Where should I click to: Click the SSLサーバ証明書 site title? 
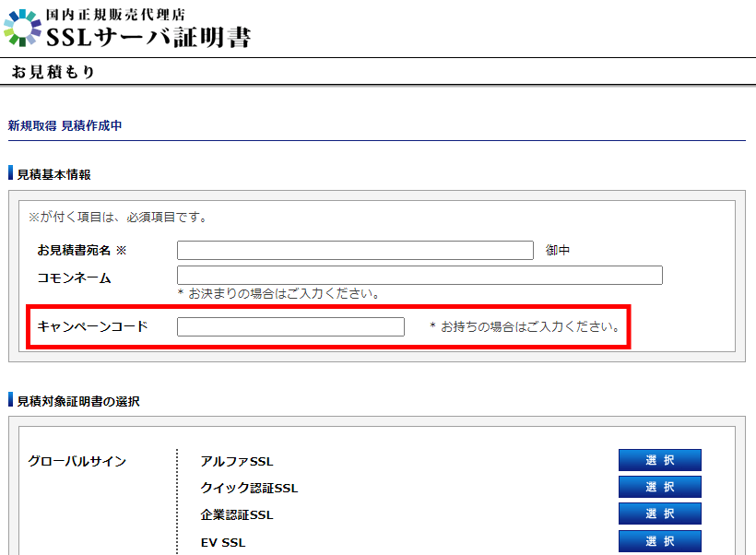[148, 37]
